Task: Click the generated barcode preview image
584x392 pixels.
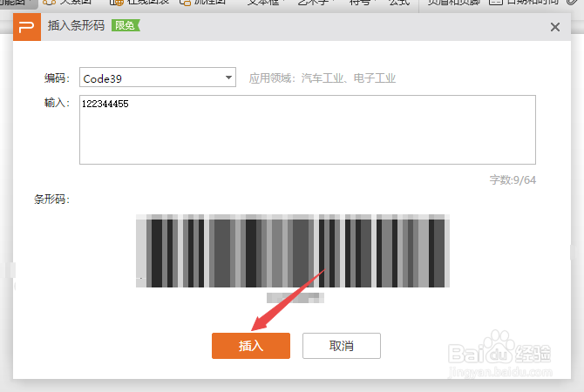Action: 293,251
